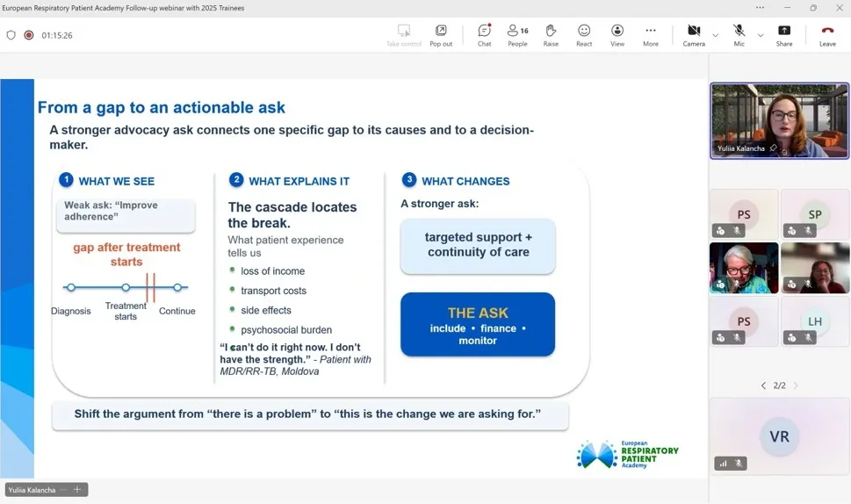Click the "targeted support + continuity of care" box
This screenshot has width=851, height=504.
coord(478,245)
